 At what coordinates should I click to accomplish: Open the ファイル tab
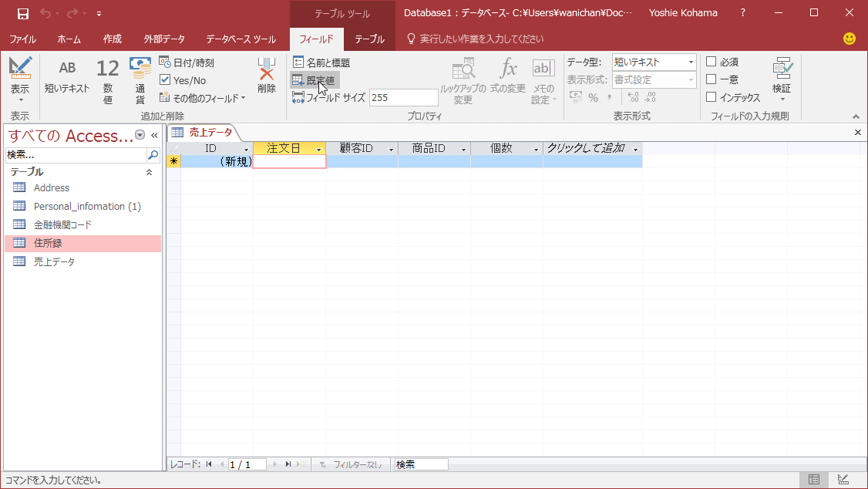coord(22,39)
